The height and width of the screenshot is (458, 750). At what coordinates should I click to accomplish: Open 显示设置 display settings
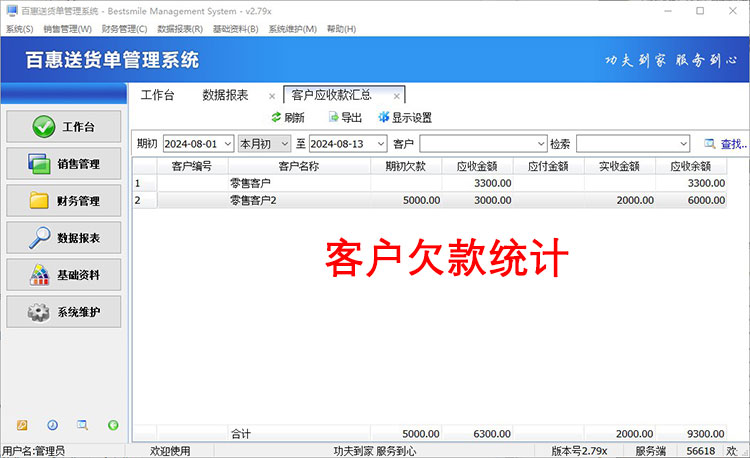(383, 118)
